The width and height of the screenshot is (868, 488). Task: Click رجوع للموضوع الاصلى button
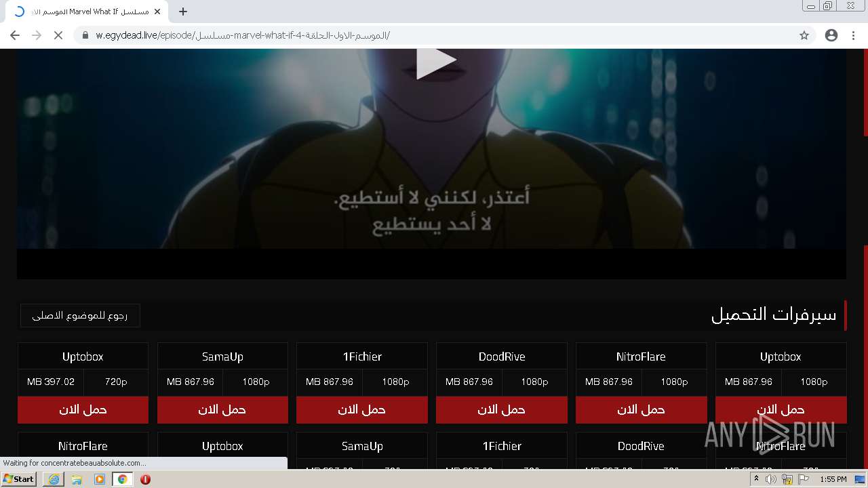(x=80, y=316)
